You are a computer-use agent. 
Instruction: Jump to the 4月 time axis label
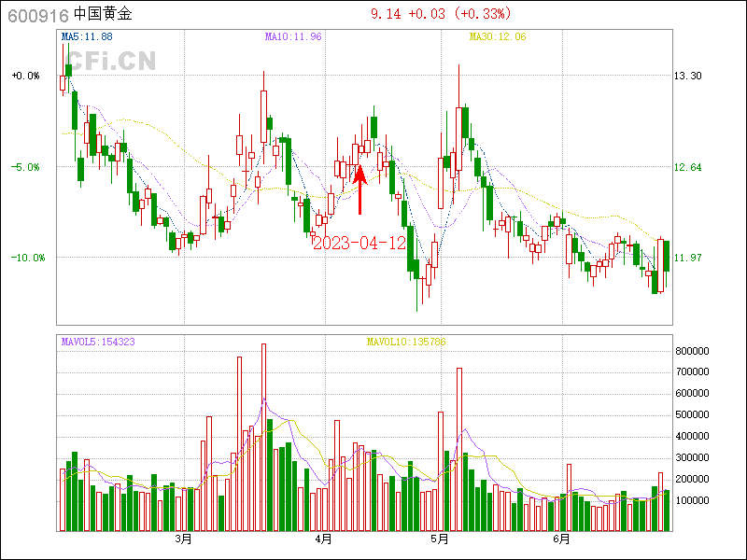pyautogui.click(x=323, y=539)
